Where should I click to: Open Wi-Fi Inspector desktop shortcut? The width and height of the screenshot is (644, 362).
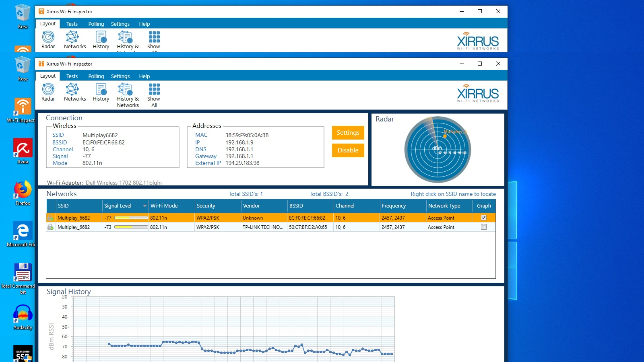pos(23,110)
